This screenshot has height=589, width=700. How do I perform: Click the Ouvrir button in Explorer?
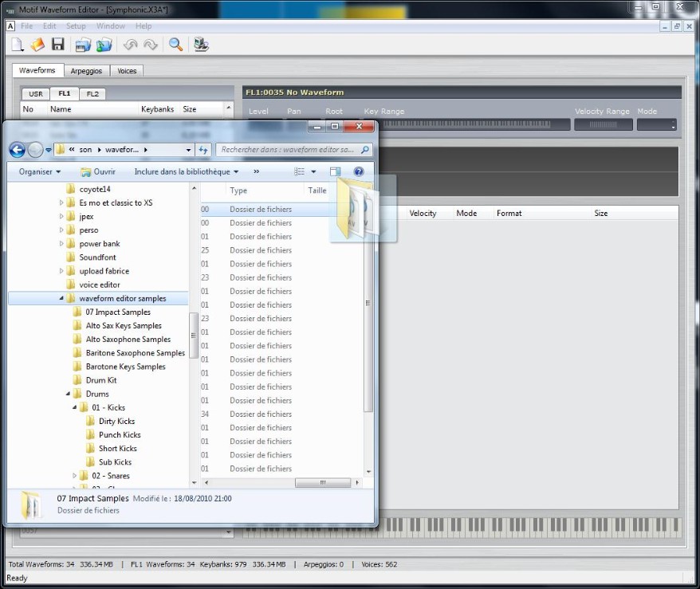[x=98, y=172]
